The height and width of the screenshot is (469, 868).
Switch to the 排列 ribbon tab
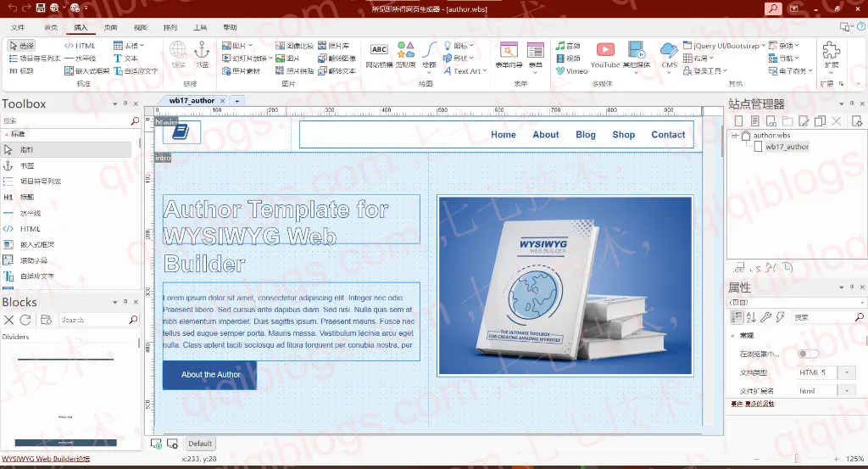170,27
